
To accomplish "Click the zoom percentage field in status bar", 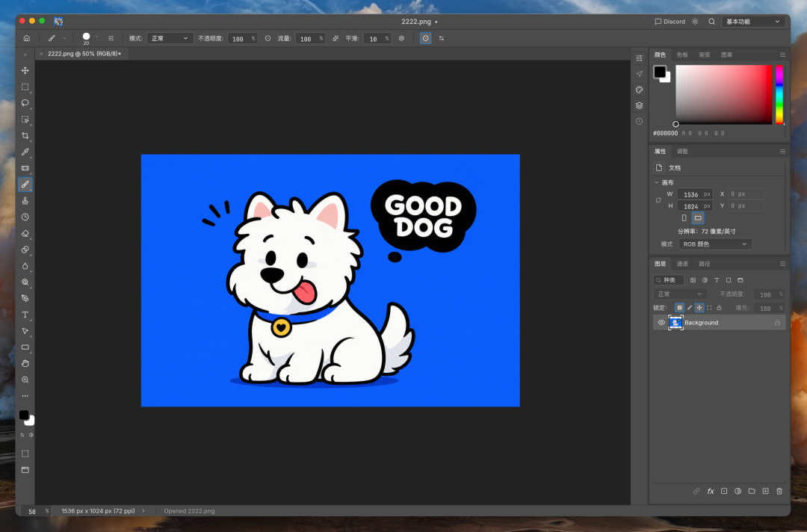I will [36, 511].
